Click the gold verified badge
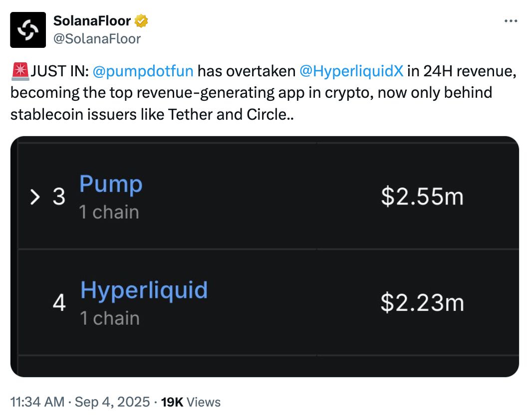Screen dimensions: 528x420 (x=141, y=21)
